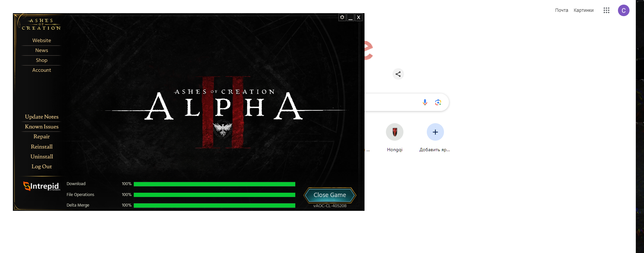
Task: Open Website from launcher sidebar
Action: click(x=42, y=41)
